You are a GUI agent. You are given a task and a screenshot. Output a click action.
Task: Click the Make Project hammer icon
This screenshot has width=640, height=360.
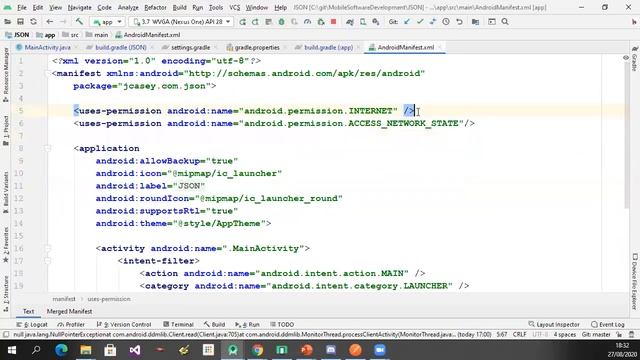coord(79,22)
